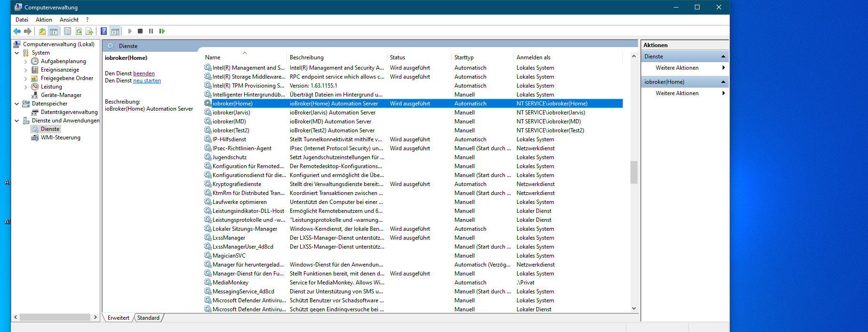This screenshot has width=868, height=332.
Task: Collapse the Datenspeicher tree node
Action: [17, 104]
